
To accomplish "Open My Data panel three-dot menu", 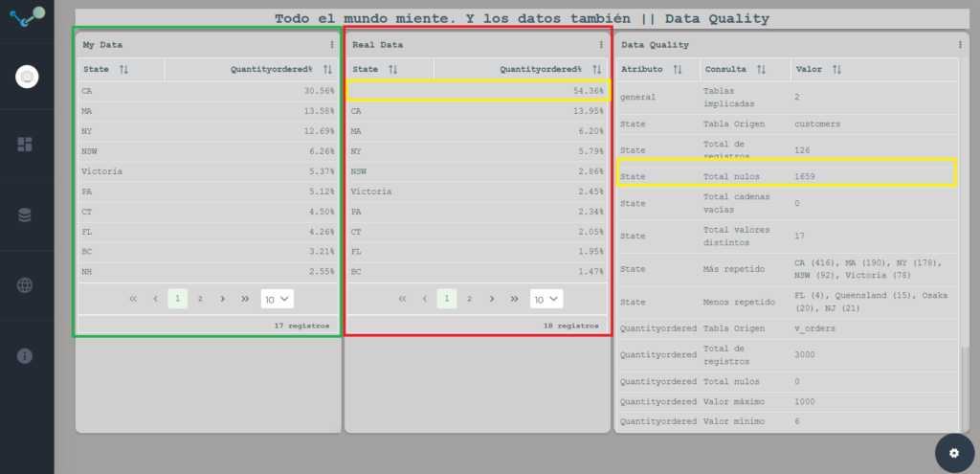I will point(332,45).
